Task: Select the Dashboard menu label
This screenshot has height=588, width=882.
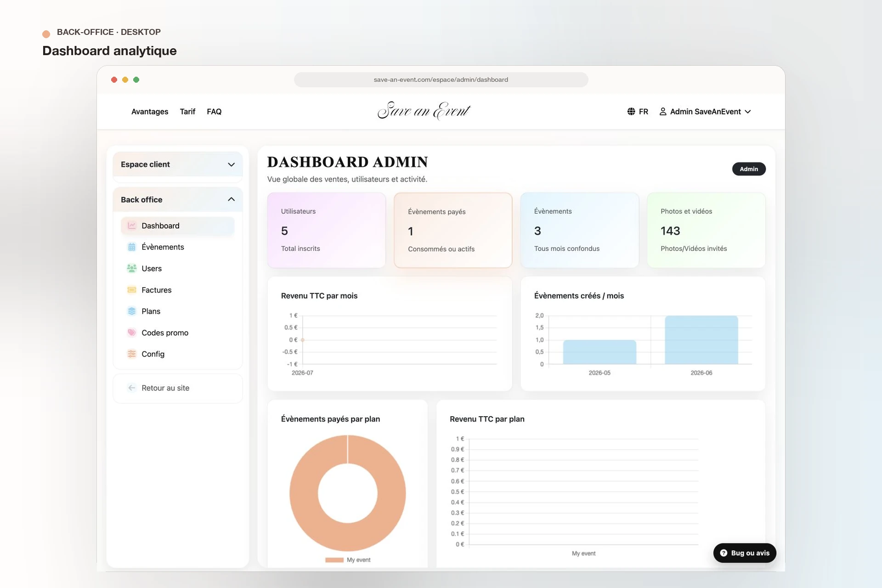Action: click(160, 226)
